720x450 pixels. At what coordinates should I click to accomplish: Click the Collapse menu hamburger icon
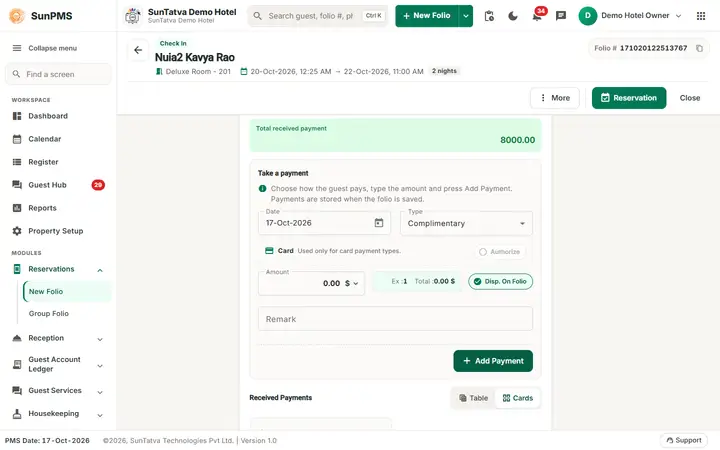tap(17, 48)
